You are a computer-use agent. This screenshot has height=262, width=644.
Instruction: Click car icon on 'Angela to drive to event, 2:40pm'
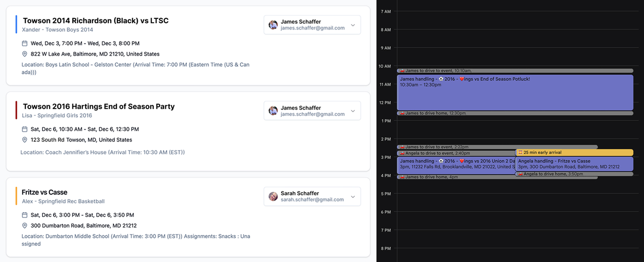coord(402,153)
